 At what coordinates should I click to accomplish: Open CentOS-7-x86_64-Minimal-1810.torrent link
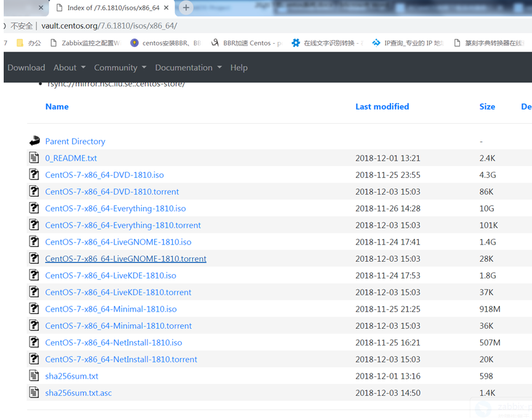(x=118, y=326)
